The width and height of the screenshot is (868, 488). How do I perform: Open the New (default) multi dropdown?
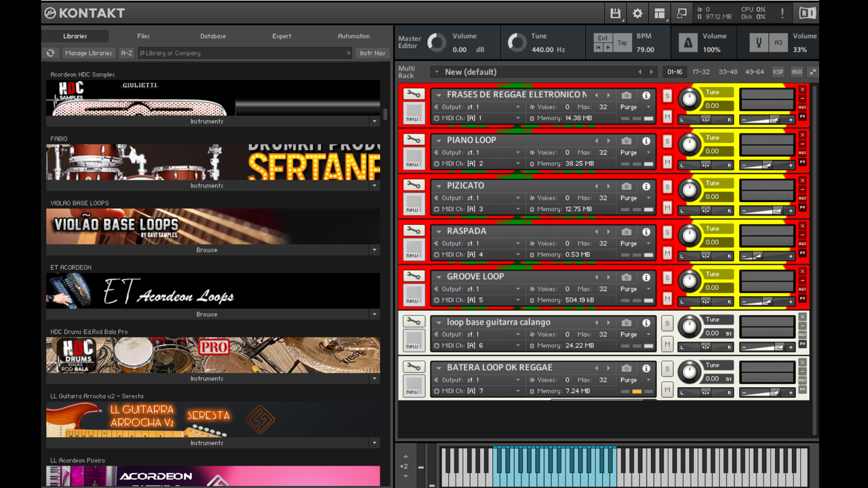(437, 72)
